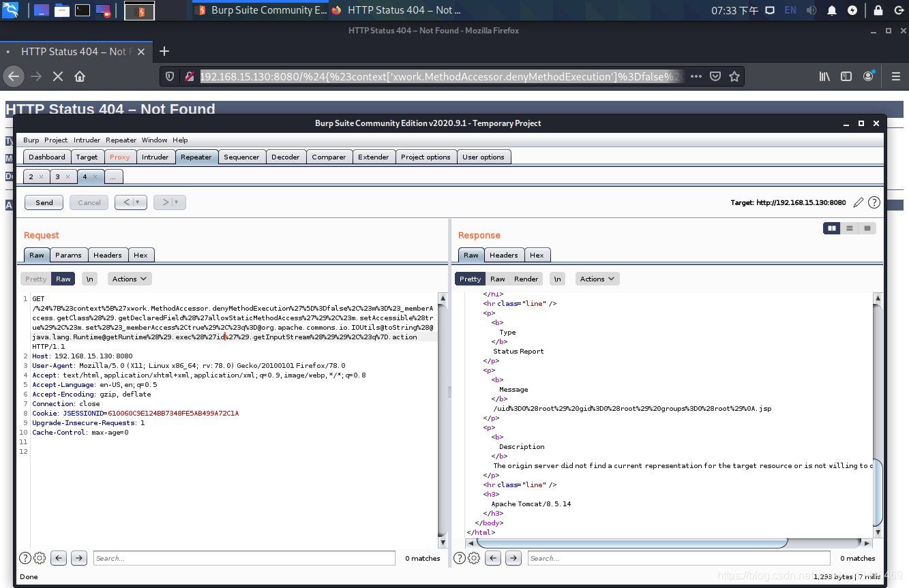Open request search settings gear
Image resolution: width=909 pixels, height=588 pixels.
click(x=40, y=558)
